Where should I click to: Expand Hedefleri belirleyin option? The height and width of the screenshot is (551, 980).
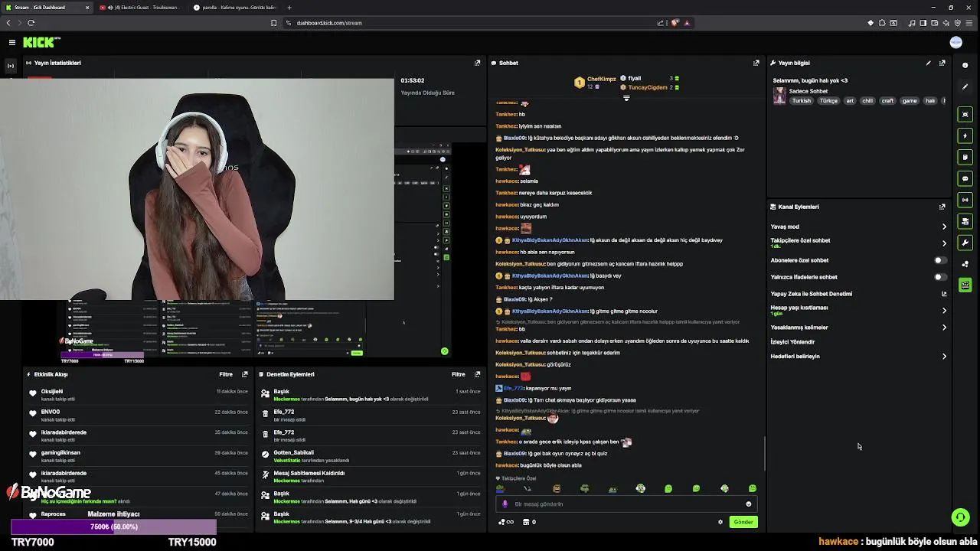pyautogui.click(x=944, y=357)
